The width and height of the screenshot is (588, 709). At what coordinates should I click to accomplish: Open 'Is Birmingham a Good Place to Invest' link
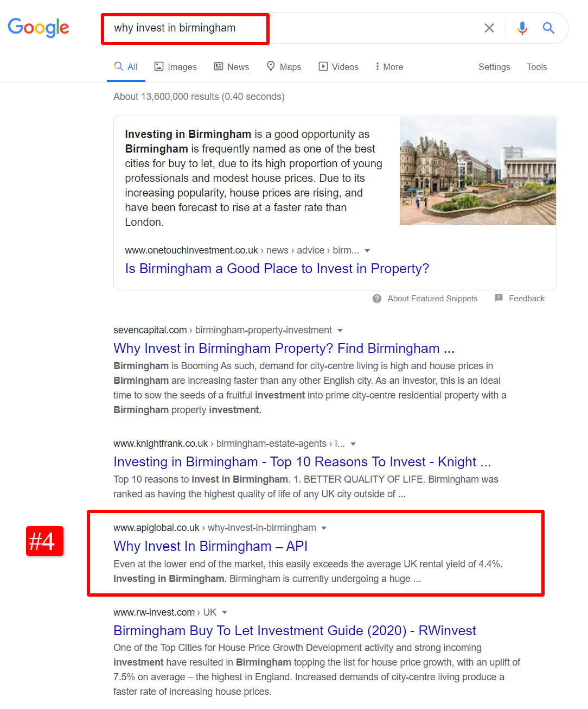277,269
